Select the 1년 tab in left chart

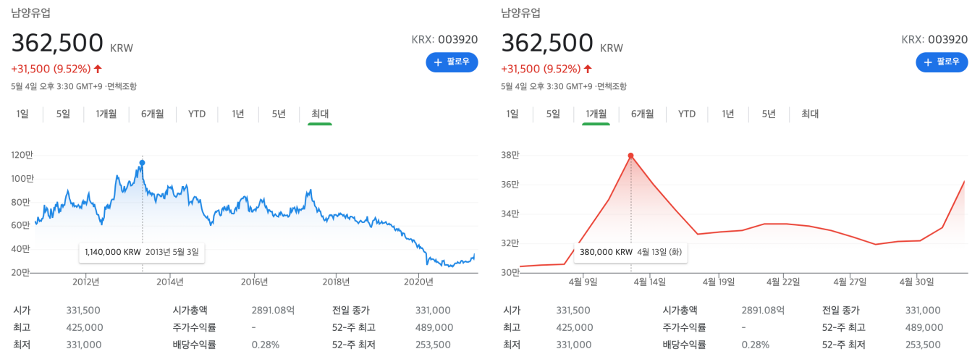click(x=238, y=114)
